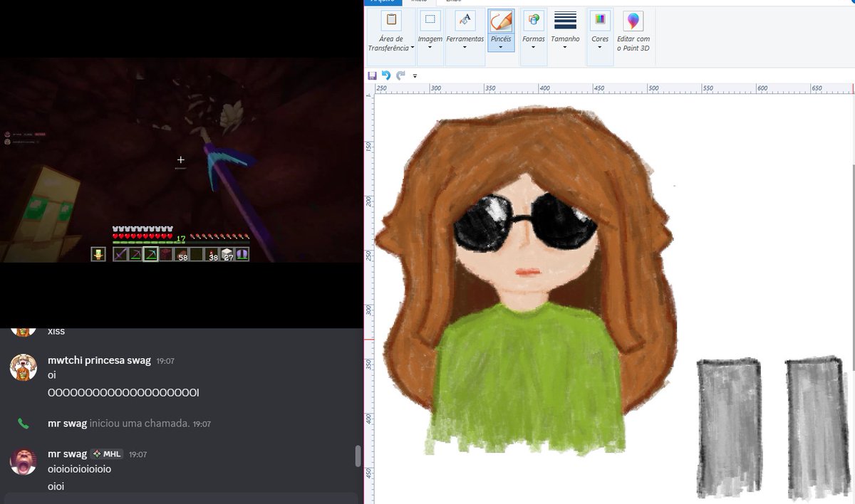Expand the Formas dropdown arrow
Image resolution: width=855 pixels, height=504 pixels.
point(533,48)
